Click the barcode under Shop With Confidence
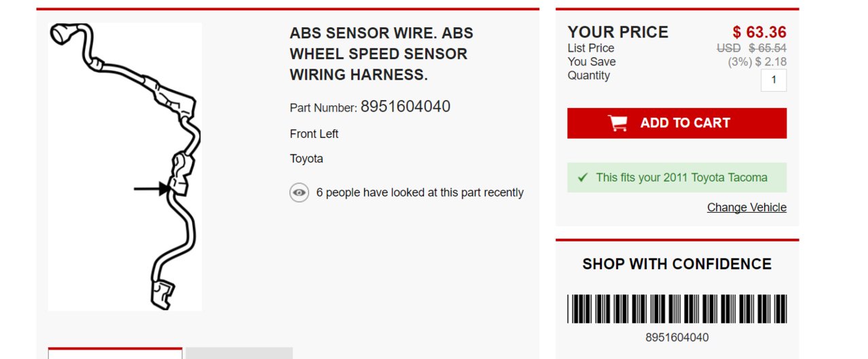Viewport: 868px width, 359px height. pyautogui.click(x=677, y=309)
